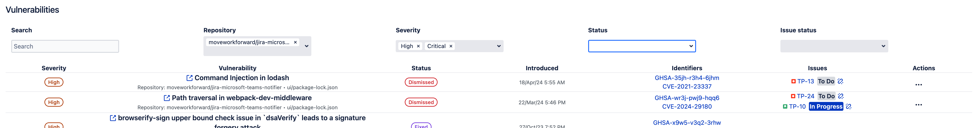The width and height of the screenshot is (980, 128).
Task: Open actions menu for the webpack-dev-middleware row
Action: pyautogui.click(x=918, y=105)
